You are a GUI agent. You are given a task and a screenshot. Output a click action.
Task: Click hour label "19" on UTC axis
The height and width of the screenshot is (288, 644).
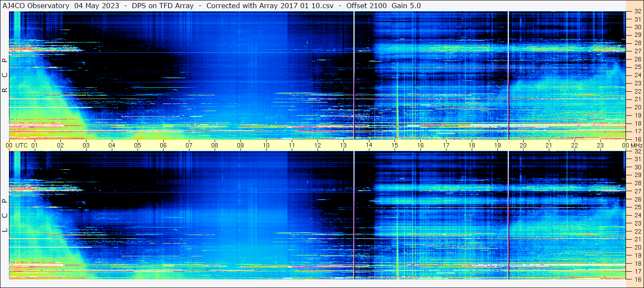[497, 145]
